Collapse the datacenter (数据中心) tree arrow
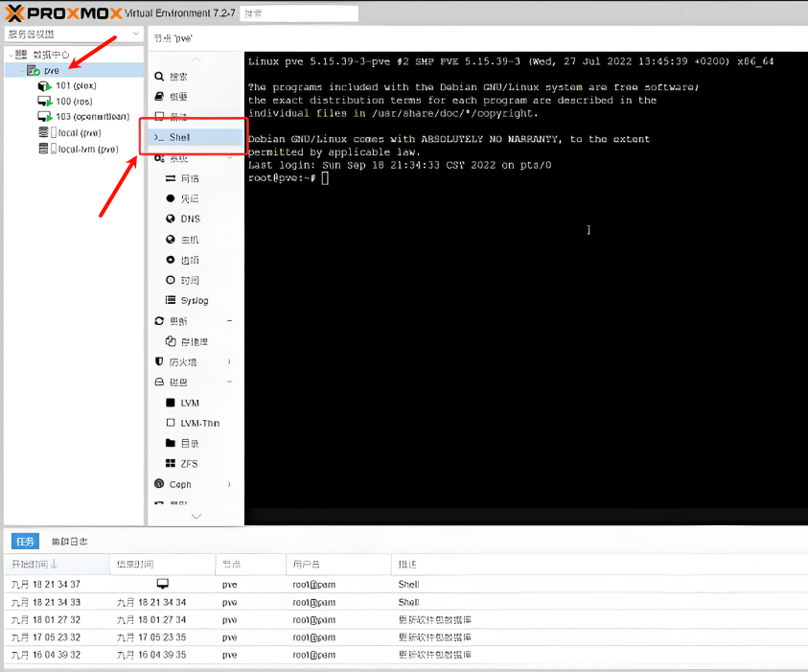 click(x=11, y=55)
